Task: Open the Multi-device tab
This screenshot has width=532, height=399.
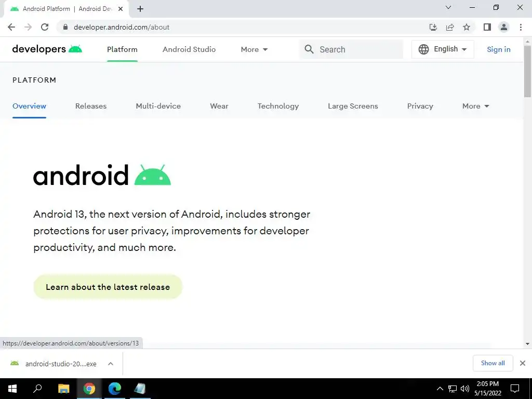Action: 158,106
